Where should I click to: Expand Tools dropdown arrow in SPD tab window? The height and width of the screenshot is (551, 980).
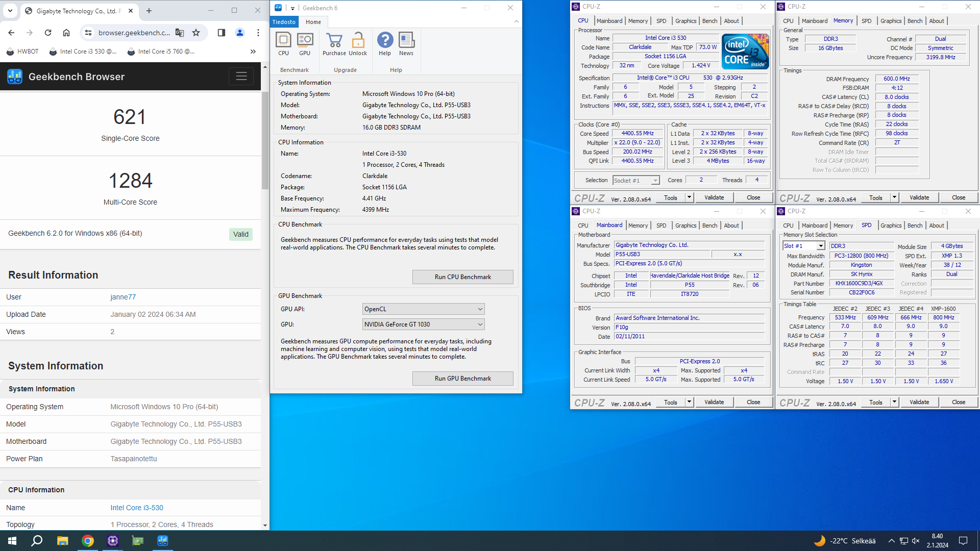click(894, 402)
